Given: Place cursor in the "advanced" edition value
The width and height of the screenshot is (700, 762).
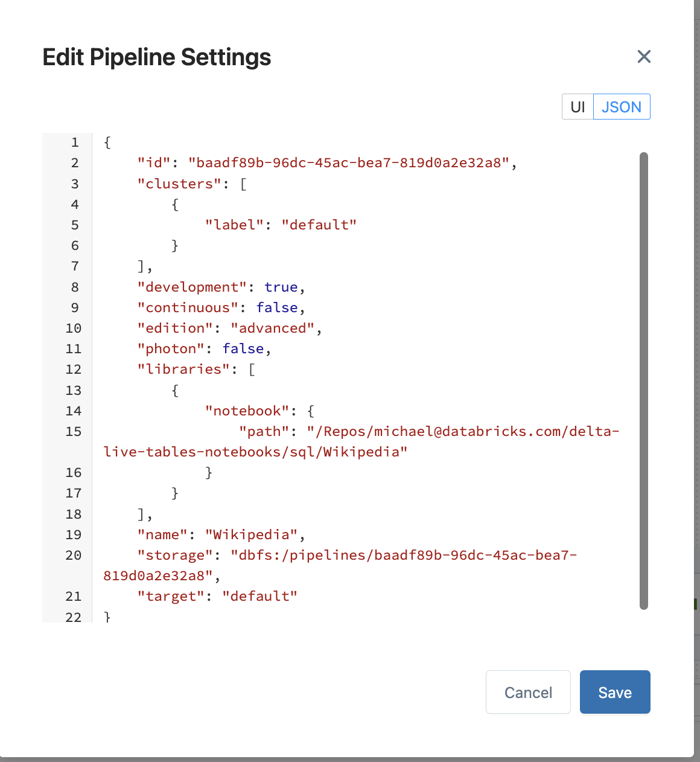Looking at the screenshot, I should pos(272,328).
